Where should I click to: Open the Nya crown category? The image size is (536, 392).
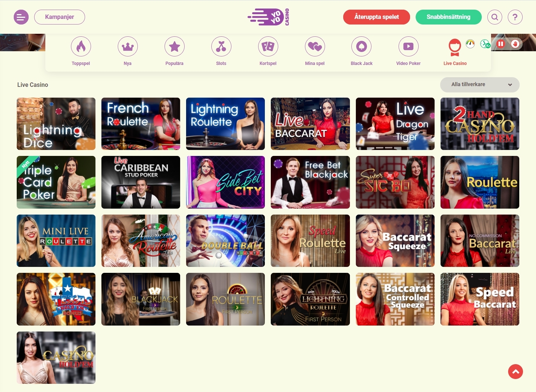pyautogui.click(x=128, y=47)
